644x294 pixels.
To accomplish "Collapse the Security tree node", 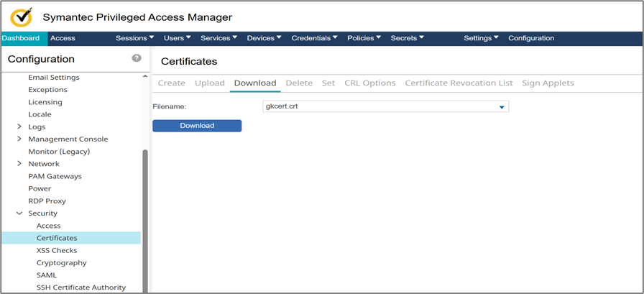I will tap(19, 213).
